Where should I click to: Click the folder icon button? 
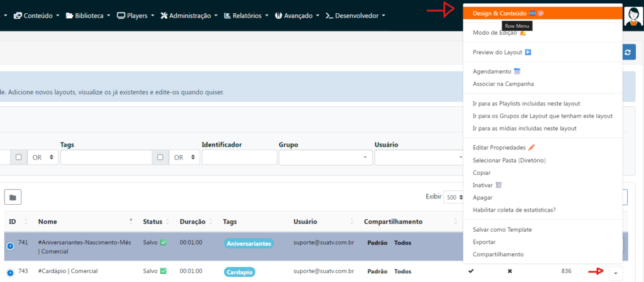point(13,197)
